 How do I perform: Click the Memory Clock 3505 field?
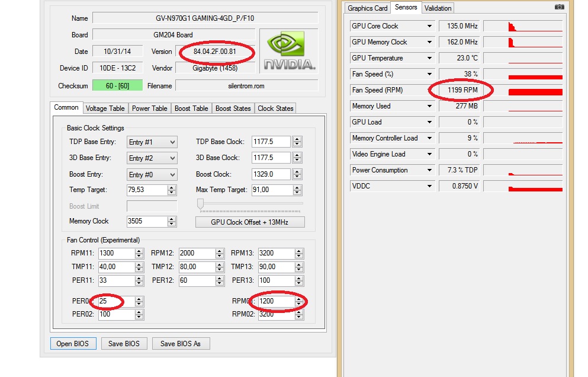pyautogui.click(x=147, y=221)
